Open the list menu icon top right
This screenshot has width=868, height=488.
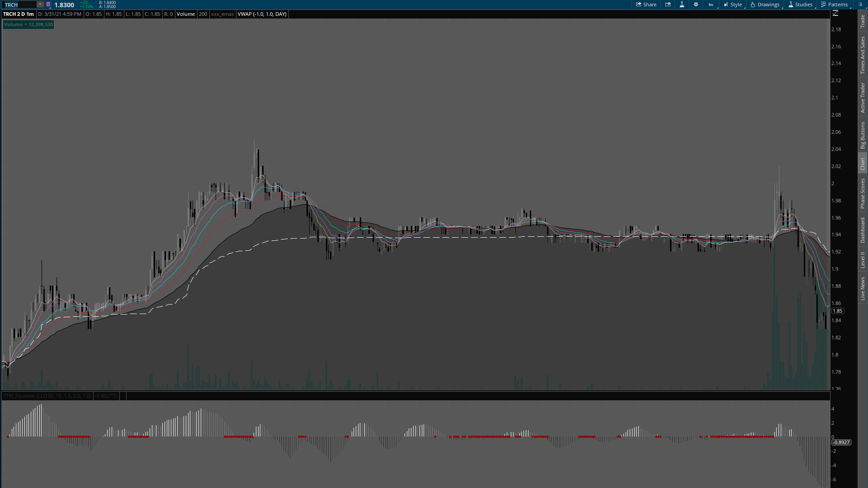point(860,5)
